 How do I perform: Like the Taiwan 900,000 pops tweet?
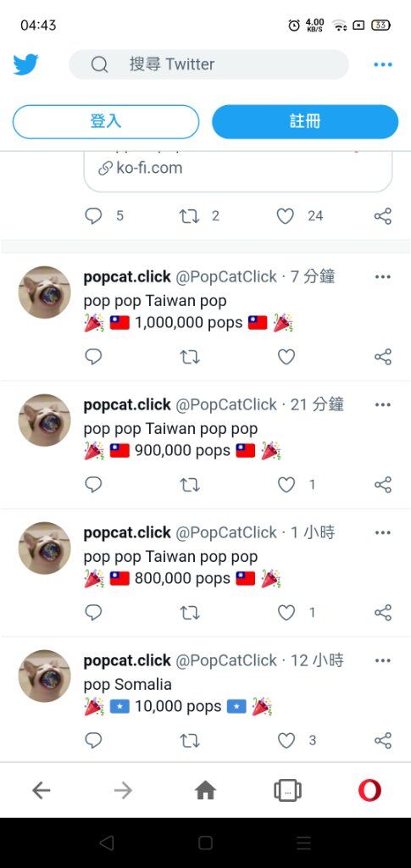tap(286, 485)
